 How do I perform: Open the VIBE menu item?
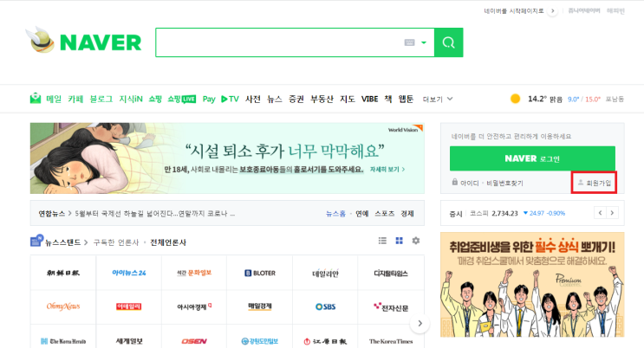point(369,99)
